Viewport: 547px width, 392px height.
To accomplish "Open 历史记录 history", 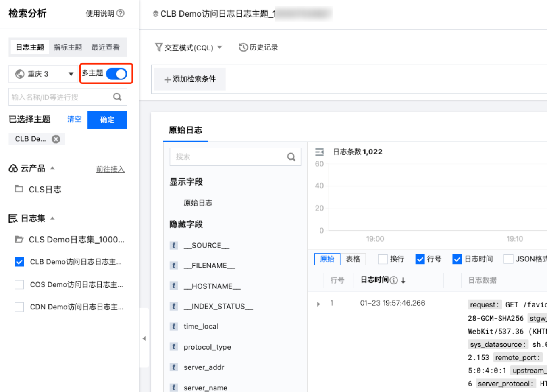I will (258, 47).
